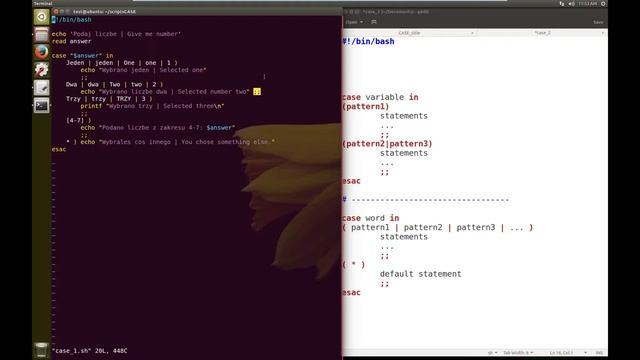Viewport: 640px width, 360px height.
Task: Launch Firefox from the Ubuntu dock
Action: click(41, 52)
